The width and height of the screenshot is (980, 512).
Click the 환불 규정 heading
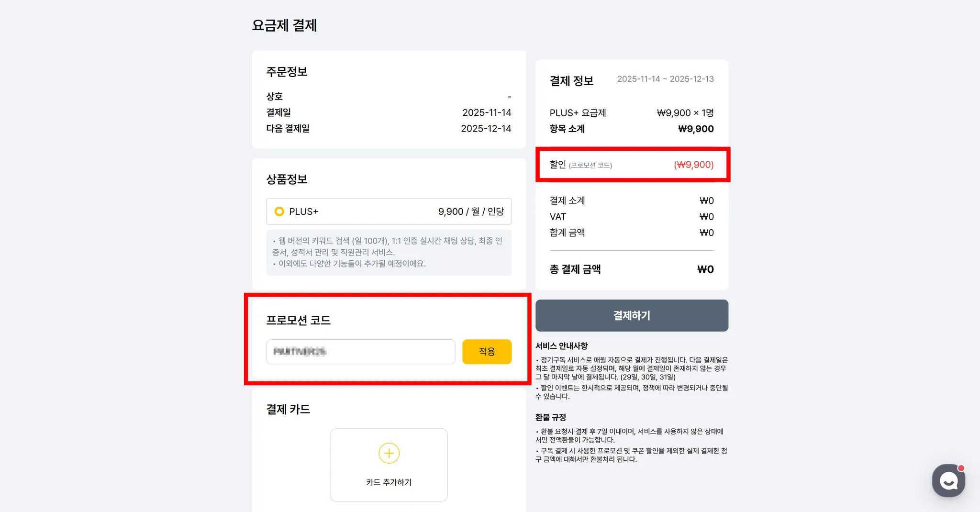click(550, 417)
